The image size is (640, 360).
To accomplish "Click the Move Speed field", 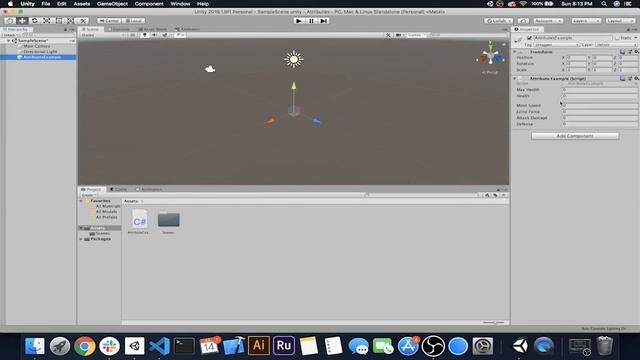I will pyautogui.click(x=600, y=105).
